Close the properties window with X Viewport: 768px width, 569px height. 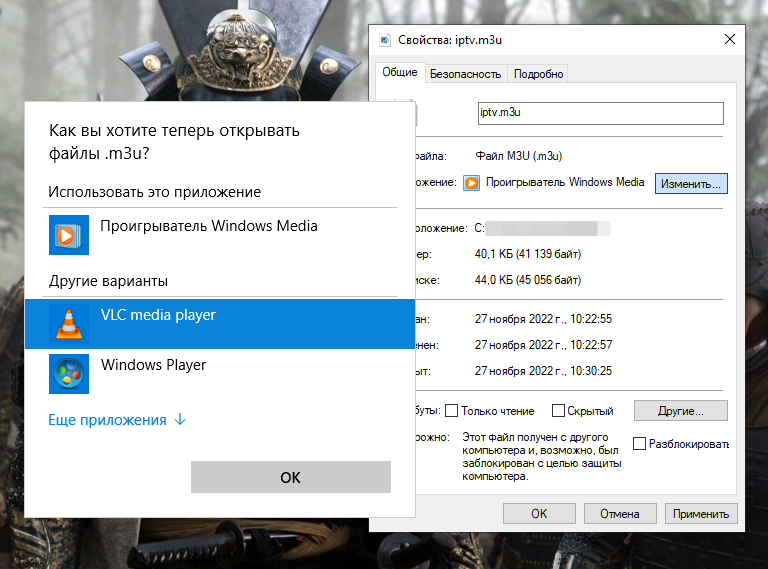[x=729, y=40]
